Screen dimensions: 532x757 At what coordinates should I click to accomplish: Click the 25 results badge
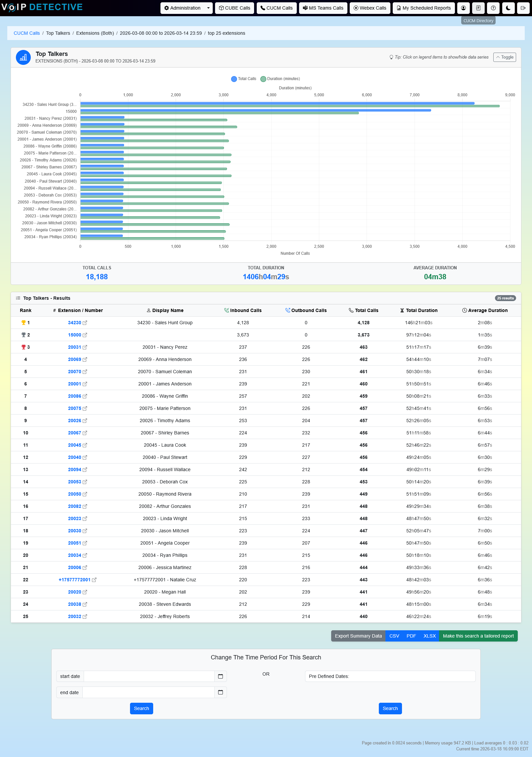(x=505, y=298)
